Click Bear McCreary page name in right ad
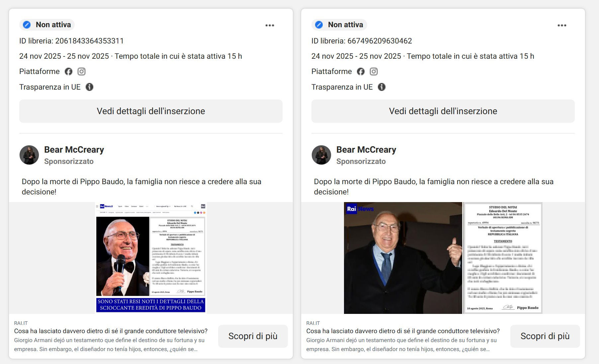Viewport: 599px width, 364px height. [x=366, y=150]
